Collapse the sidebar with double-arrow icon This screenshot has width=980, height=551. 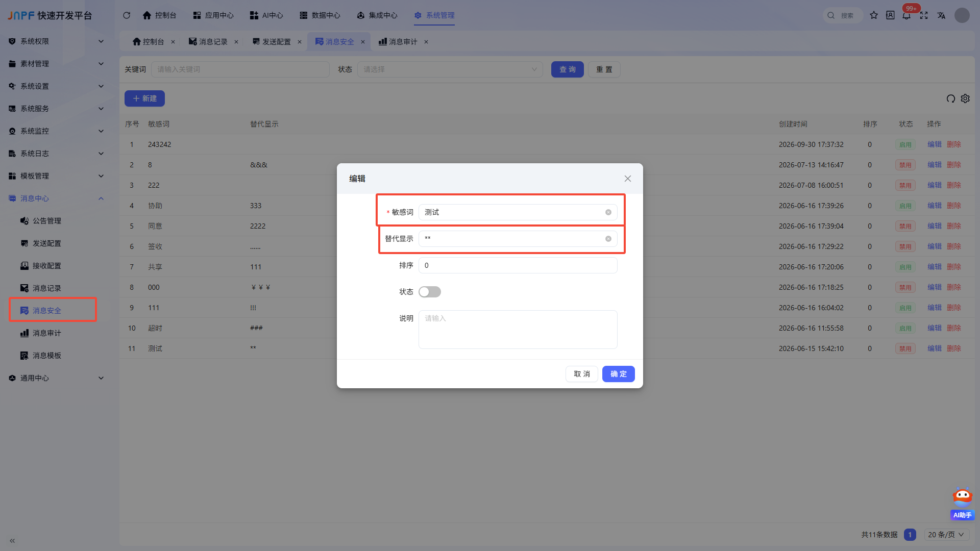point(12,540)
